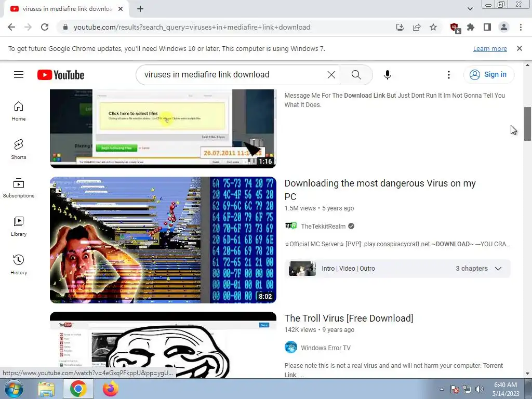This screenshot has height=399, width=532.
Task: Launch Firefox from taskbar
Action: point(111,389)
